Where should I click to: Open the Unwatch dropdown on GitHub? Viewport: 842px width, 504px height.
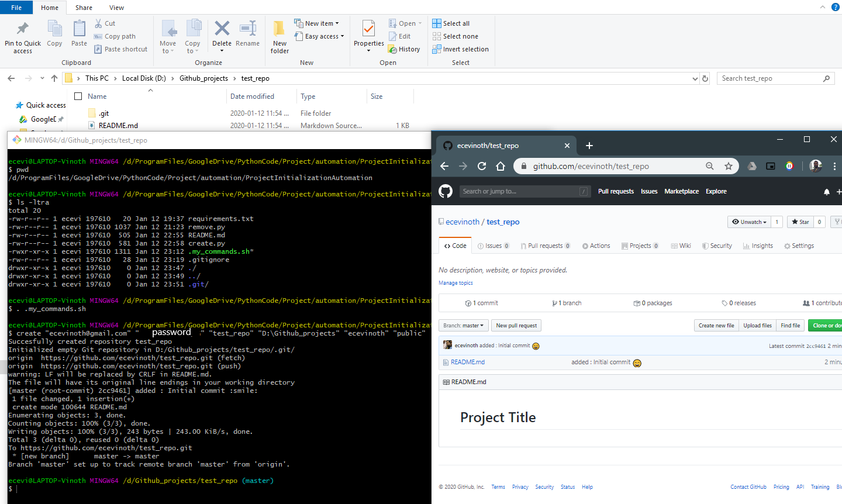(748, 222)
